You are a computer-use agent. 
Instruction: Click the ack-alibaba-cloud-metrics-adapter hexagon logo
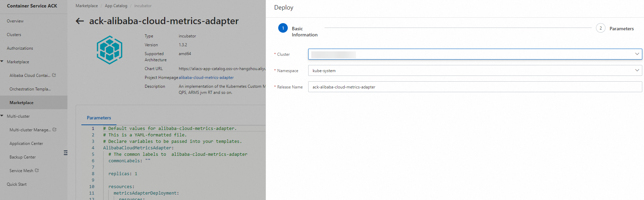click(109, 50)
